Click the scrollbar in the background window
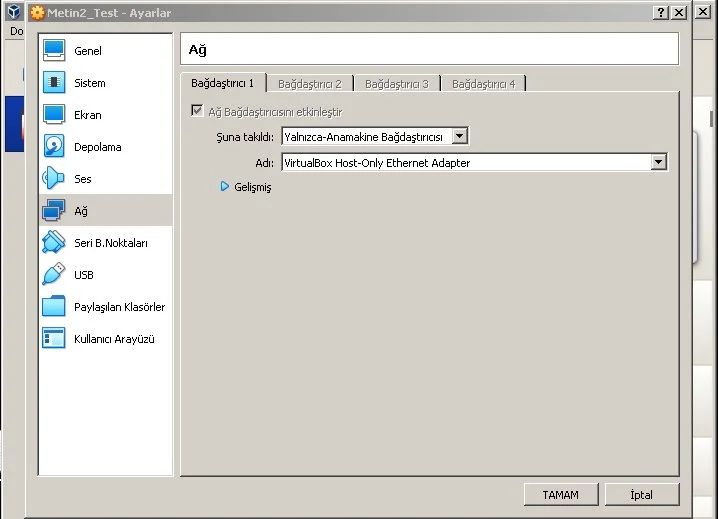This screenshot has width=718, height=519. pos(711,118)
